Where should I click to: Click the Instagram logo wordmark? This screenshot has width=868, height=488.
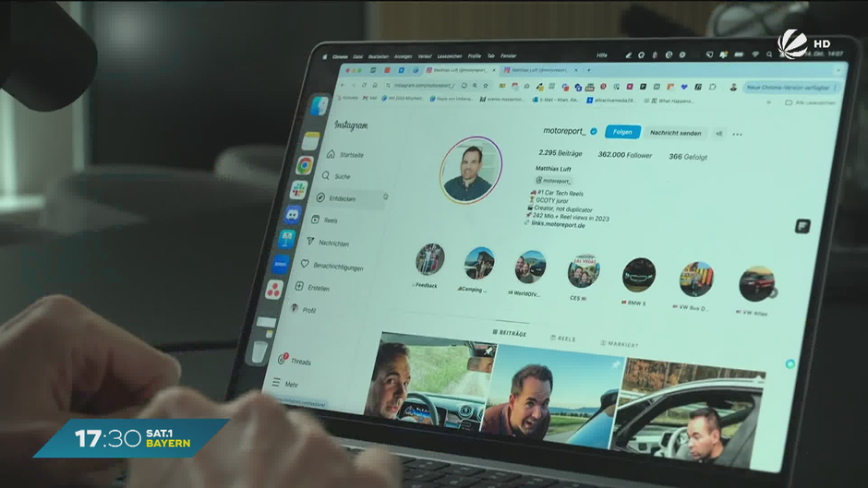[351, 125]
